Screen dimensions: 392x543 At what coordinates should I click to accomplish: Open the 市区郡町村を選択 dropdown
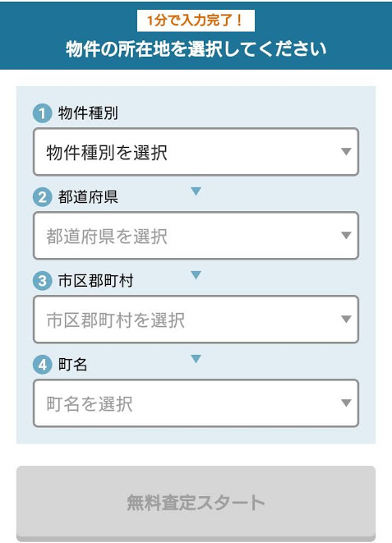(x=196, y=320)
